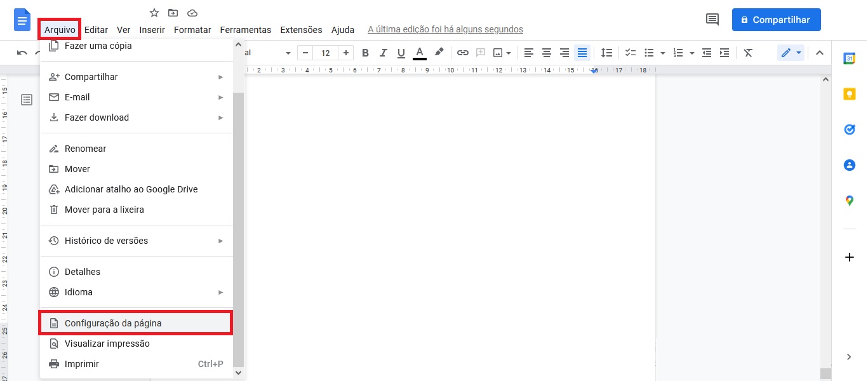Click the line spacing icon
This screenshot has width=868, height=381.
(607, 53)
